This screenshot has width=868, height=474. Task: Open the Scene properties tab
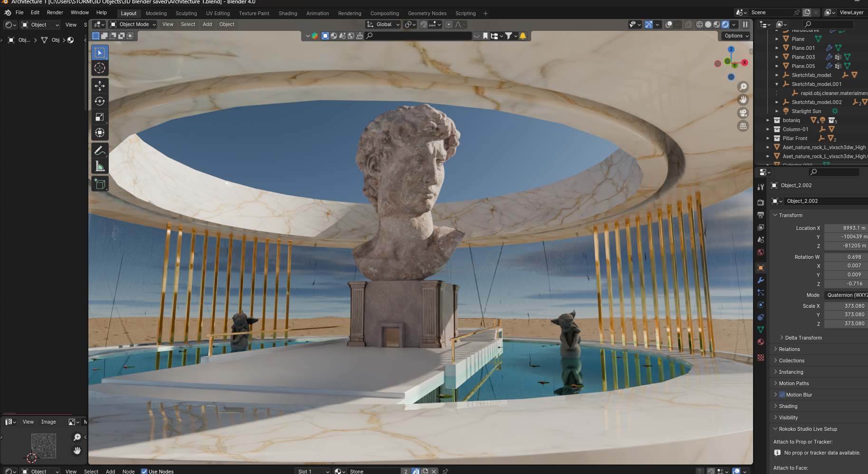pyautogui.click(x=761, y=240)
